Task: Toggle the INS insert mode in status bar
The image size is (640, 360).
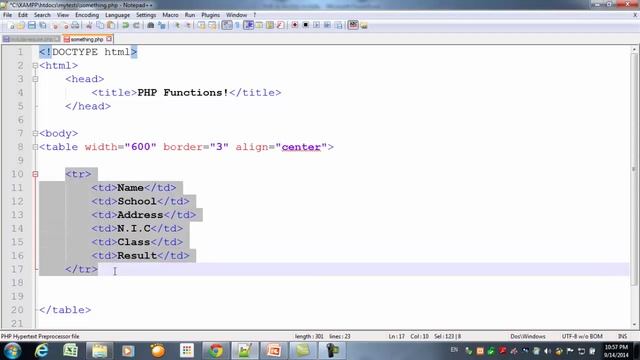Action: pyautogui.click(x=622, y=336)
